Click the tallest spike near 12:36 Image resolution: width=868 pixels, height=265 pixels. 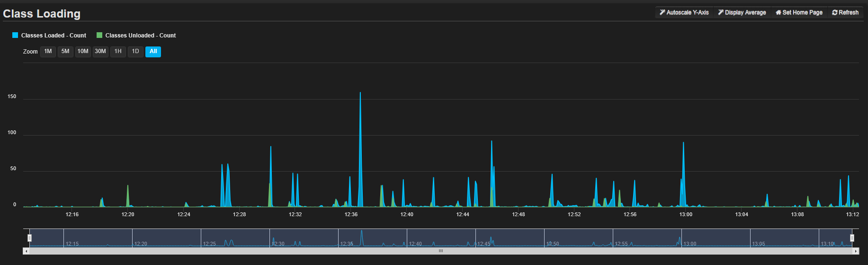(360, 95)
